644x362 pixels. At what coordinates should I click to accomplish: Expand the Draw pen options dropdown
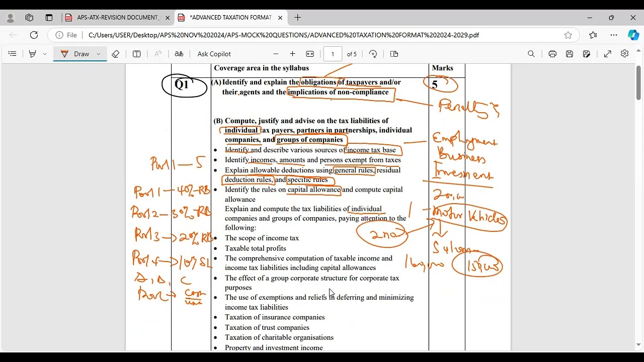99,54
